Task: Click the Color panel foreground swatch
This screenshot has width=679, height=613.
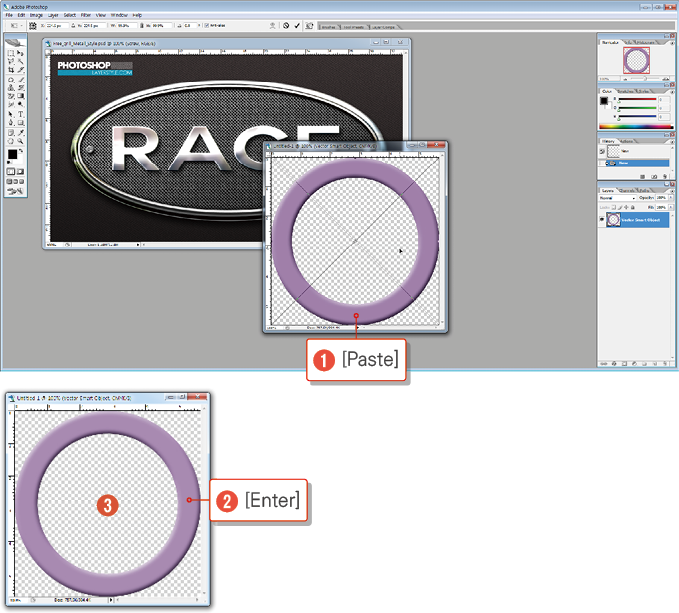Action: coord(604,101)
